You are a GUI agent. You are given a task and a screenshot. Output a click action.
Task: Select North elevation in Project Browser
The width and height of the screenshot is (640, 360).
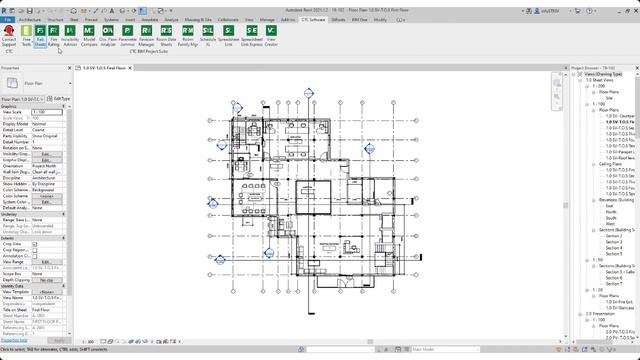[611, 212]
